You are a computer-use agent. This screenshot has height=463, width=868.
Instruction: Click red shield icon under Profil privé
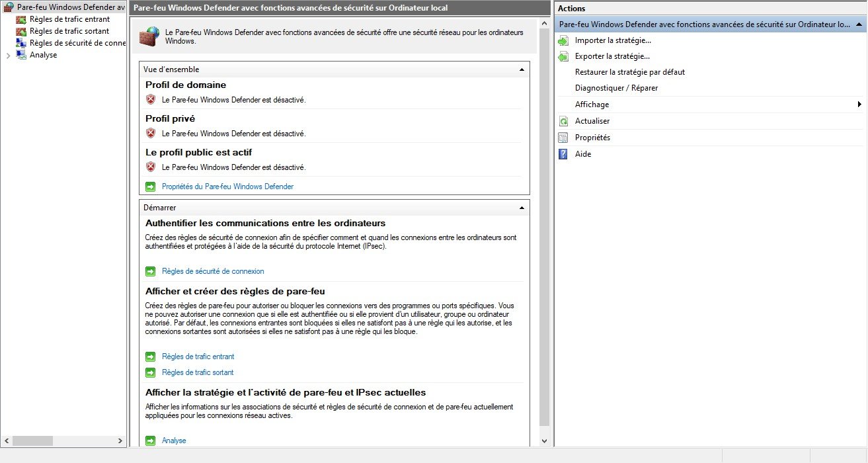pos(151,134)
